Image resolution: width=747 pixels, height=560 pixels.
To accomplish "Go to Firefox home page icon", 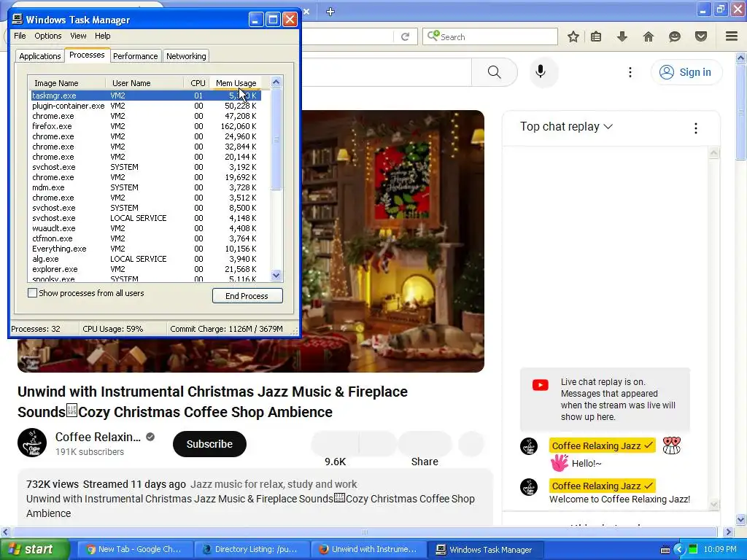I will tap(649, 36).
